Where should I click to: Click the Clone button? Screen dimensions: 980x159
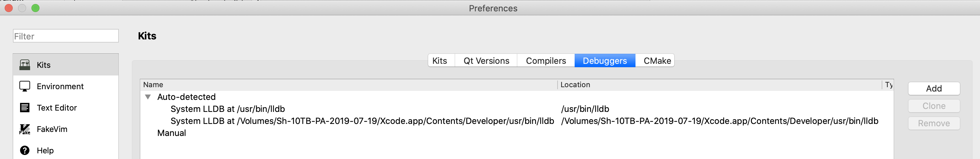coord(934,106)
